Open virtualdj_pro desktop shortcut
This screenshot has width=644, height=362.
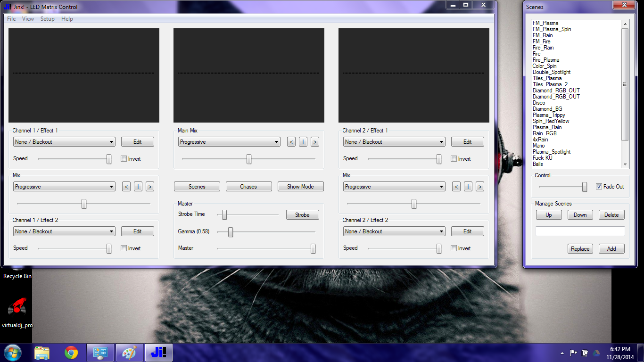pyautogui.click(x=17, y=313)
